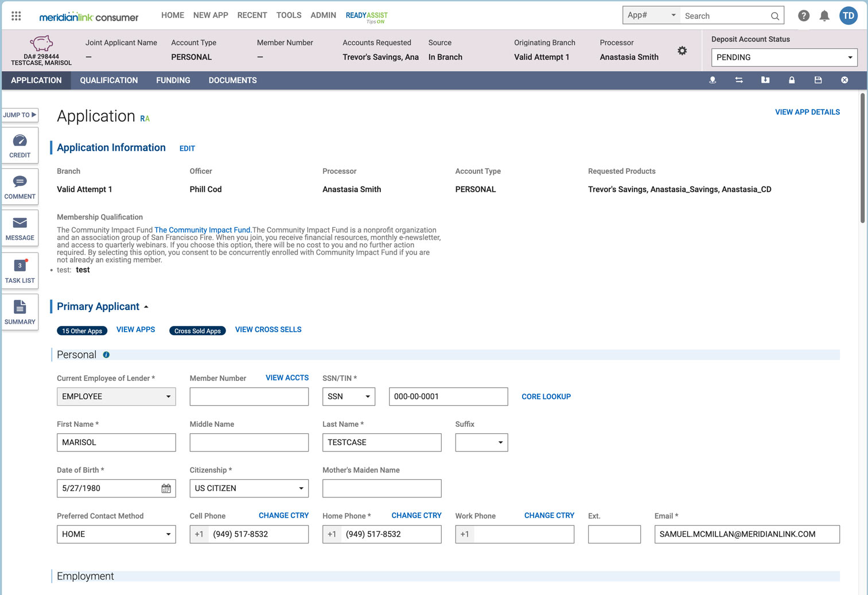Screen dimensions: 868x595
Task: Open the settings gear beside Processor
Action: 682,50
